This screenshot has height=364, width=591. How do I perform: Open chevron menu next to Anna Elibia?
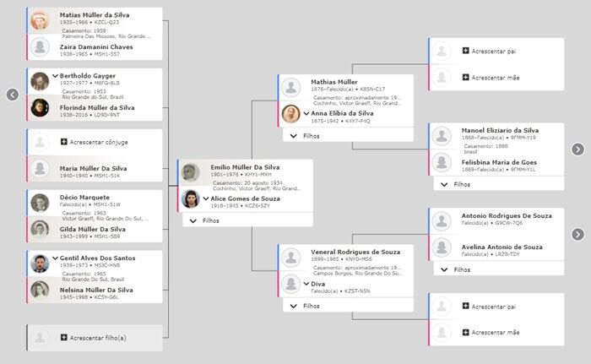point(306,113)
